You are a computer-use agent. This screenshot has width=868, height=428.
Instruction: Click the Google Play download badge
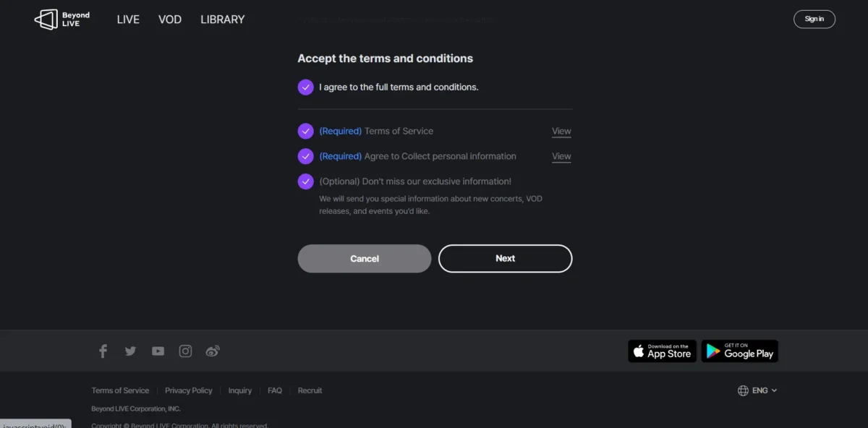pyautogui.click(x=739, y=351)
